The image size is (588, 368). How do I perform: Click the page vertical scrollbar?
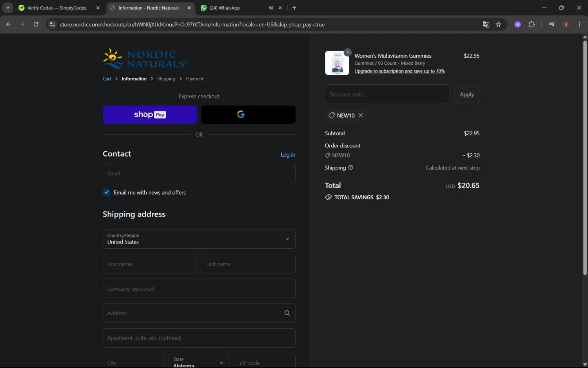[x=585, y=157]
